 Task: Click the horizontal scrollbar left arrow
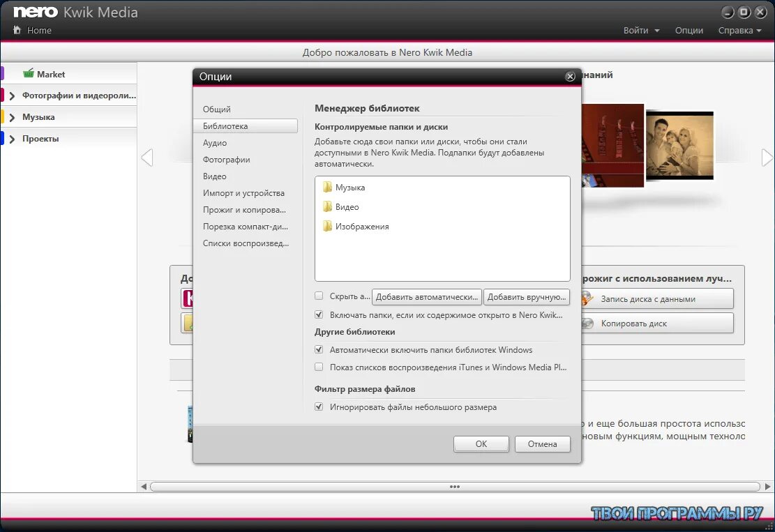143,487
